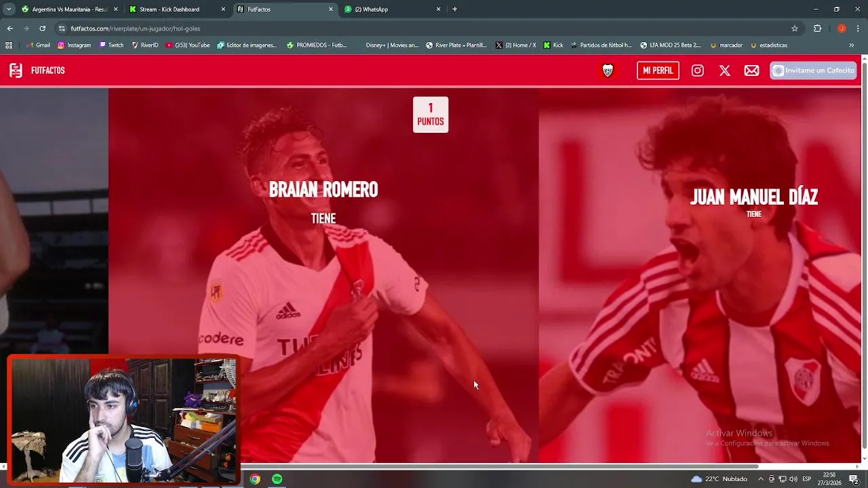868x488 pixels.
Task: Click the Invitame un Cafecito button
Action: pos(813,70)
